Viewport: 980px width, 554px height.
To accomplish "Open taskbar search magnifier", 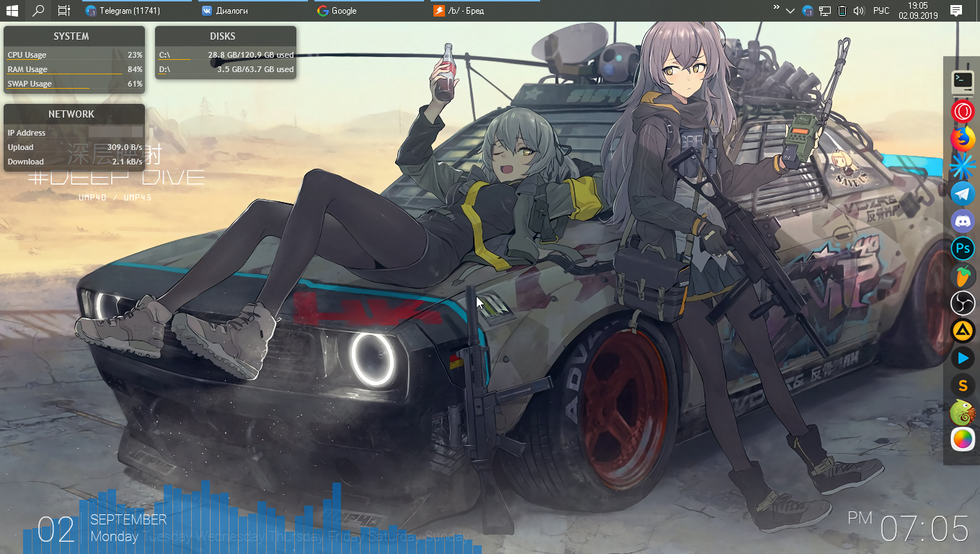I will click(x=38, y=11).
